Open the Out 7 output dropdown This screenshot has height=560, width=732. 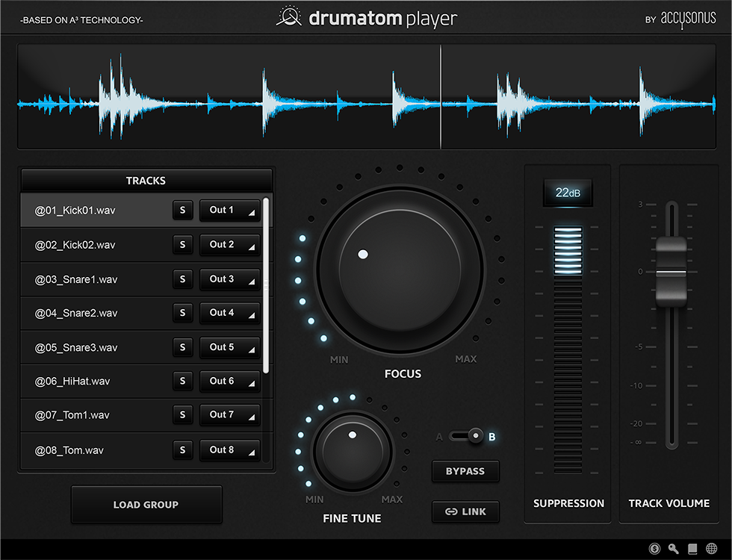click(x=230, y=414)
